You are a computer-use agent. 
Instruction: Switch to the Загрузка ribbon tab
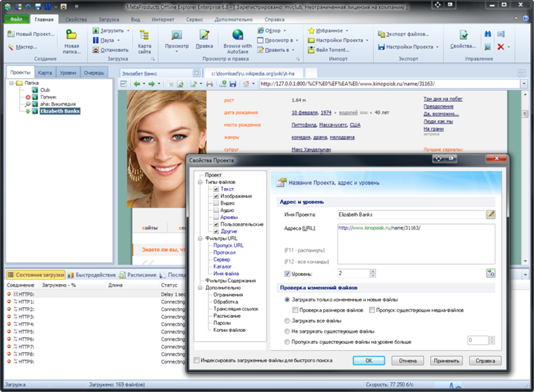(x=109, y=20)
